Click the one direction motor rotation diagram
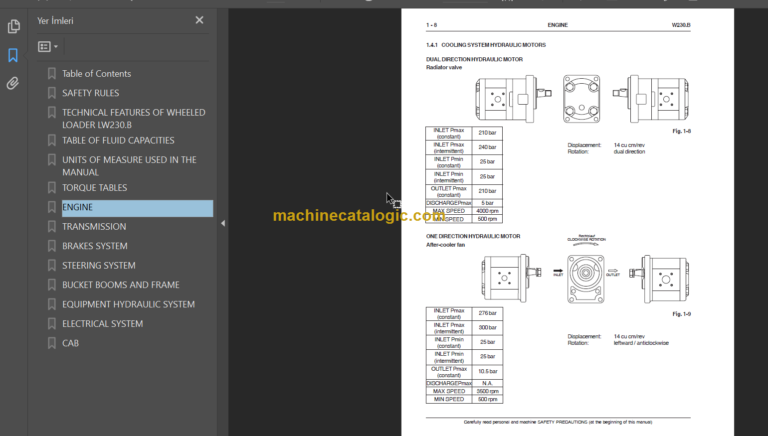Viewport: 768px width, 436px height. tap(585, 279)
